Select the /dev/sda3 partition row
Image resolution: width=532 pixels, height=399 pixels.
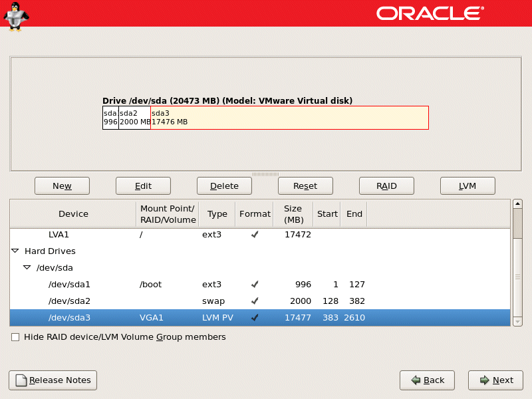(260, 318)
